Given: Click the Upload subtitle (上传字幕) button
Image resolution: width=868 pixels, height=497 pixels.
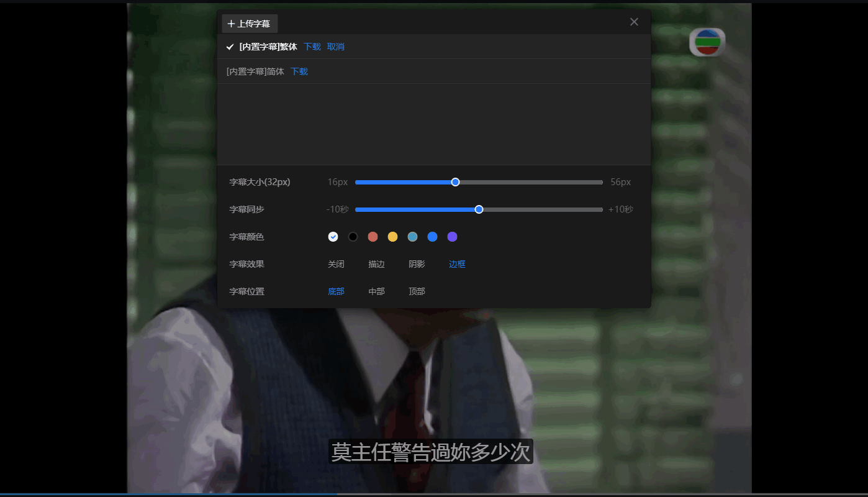Looking at the screenshot, I should pos(250,23).
